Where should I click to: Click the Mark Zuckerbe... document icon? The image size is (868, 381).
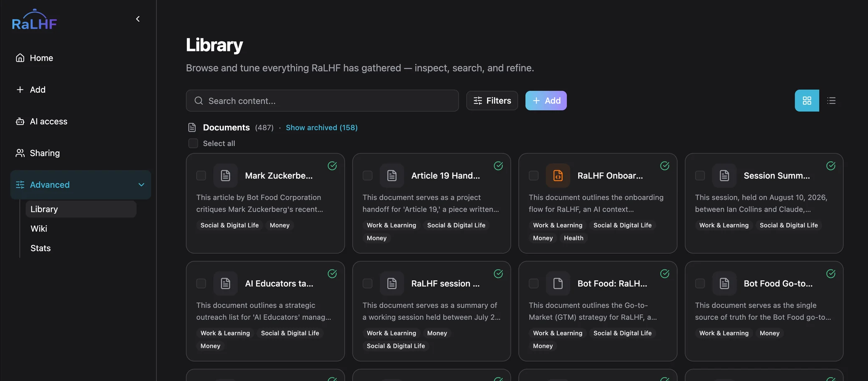click(225, 176)
